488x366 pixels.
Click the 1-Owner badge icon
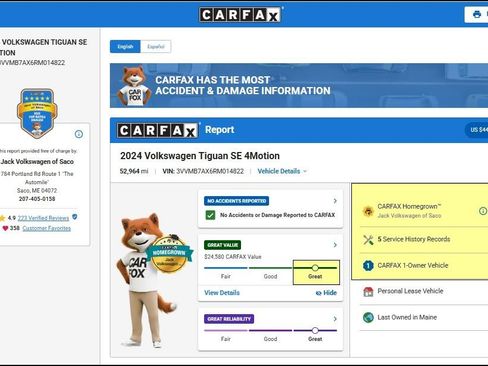click(368, 266)
